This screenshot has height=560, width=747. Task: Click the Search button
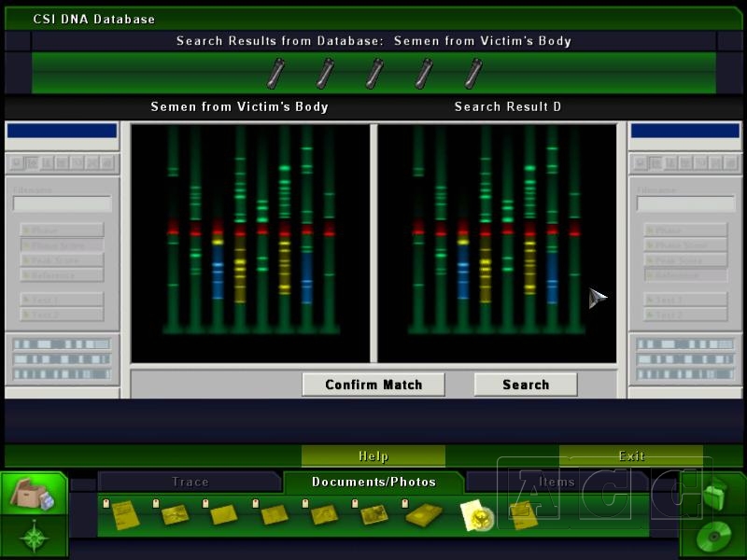(526, 385)
